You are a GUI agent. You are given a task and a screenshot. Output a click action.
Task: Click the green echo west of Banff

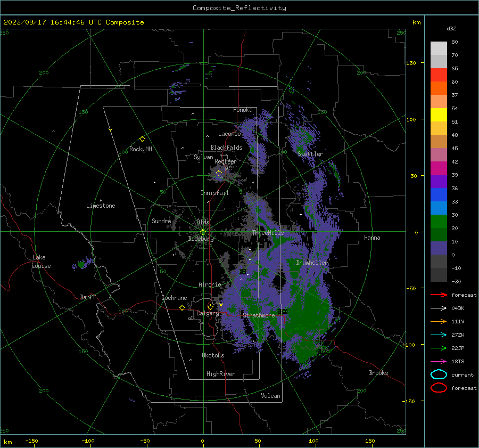[81, 264]
